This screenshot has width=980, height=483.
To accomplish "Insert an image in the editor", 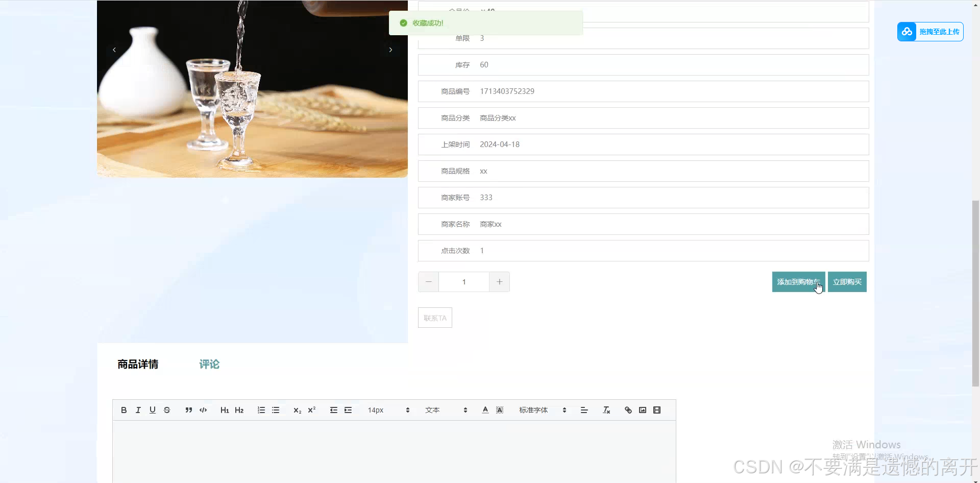I will coord(643,410).
